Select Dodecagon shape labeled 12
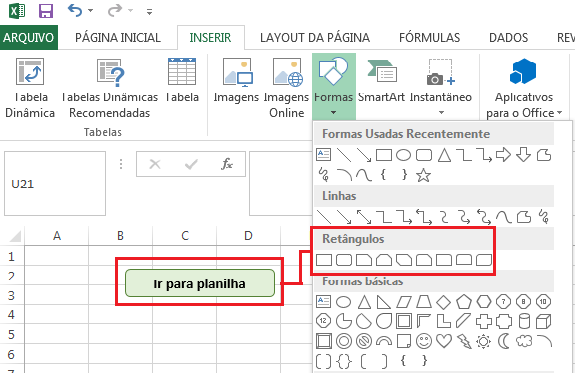The height and width of the screenshot is (373, 575). point(323,321)
